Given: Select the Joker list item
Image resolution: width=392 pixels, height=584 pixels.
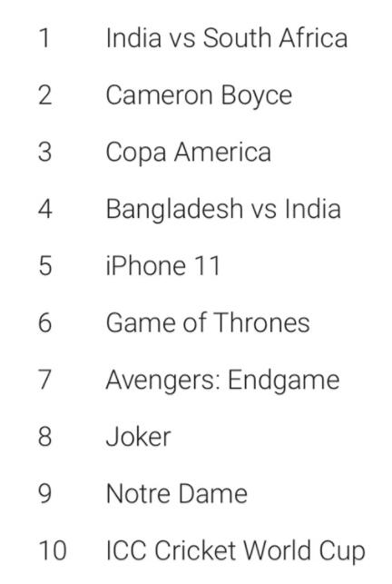Looking at the screenshot, I should click(x=139, y=437).
